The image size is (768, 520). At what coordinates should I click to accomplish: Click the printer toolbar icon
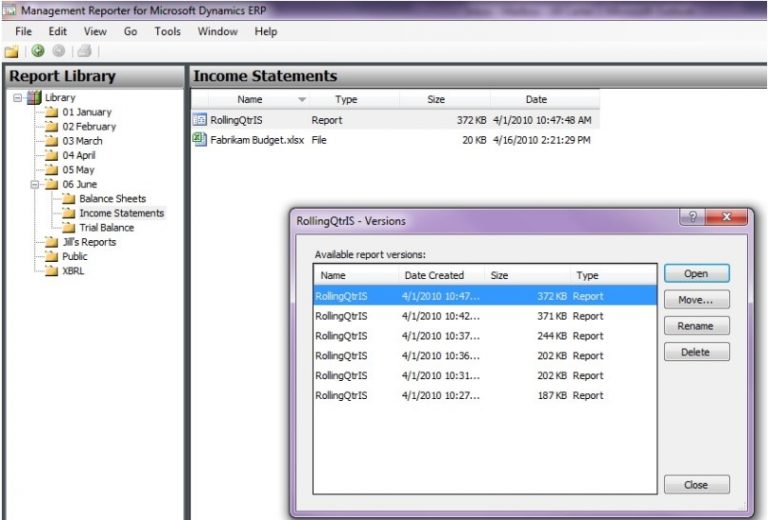pos(85,50)
